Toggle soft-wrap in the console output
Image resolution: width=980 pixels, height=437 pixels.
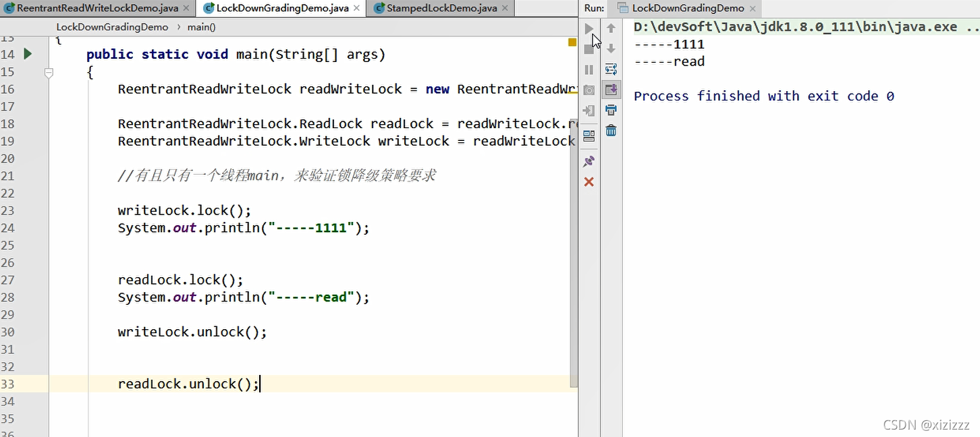tap(611, 69)
